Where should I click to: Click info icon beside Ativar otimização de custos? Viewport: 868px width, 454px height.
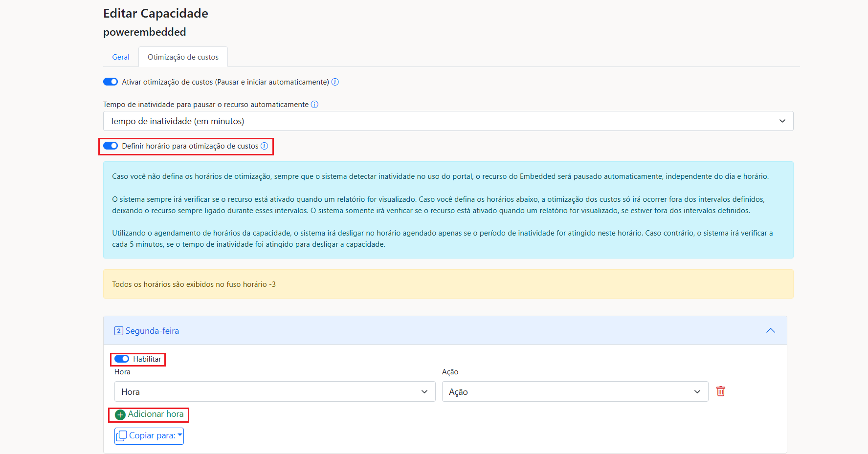(x=335, y=82)
